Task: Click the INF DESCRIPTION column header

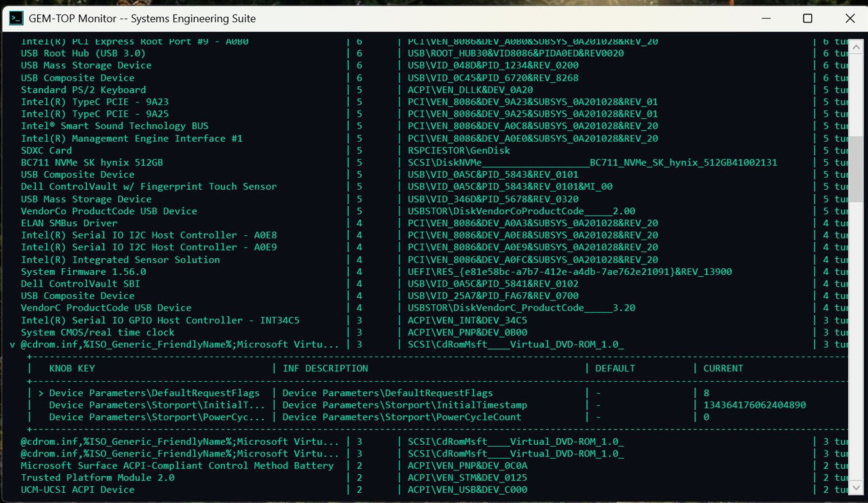Action: coord(325,369)
